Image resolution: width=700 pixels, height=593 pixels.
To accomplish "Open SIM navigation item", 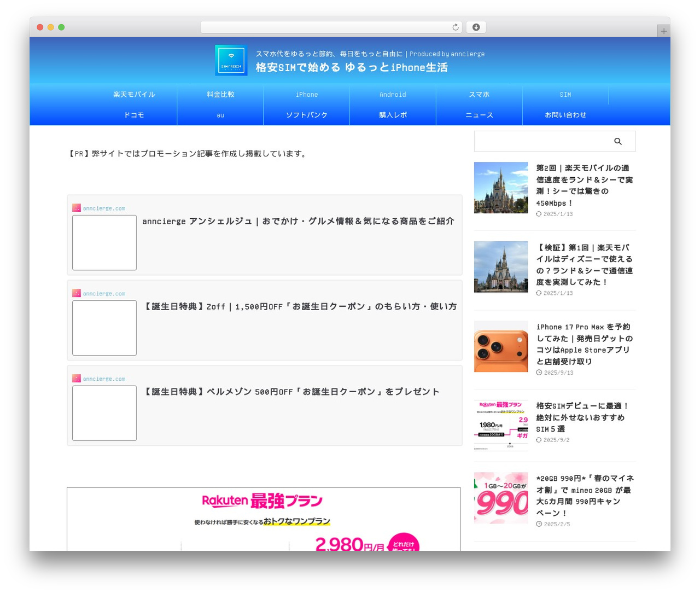I will tap(565, 95).
